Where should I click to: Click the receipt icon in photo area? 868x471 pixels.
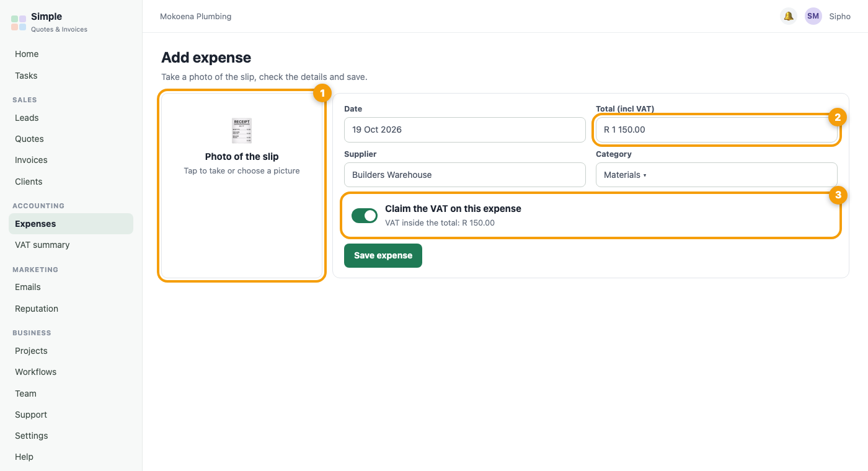pos(242,131)
